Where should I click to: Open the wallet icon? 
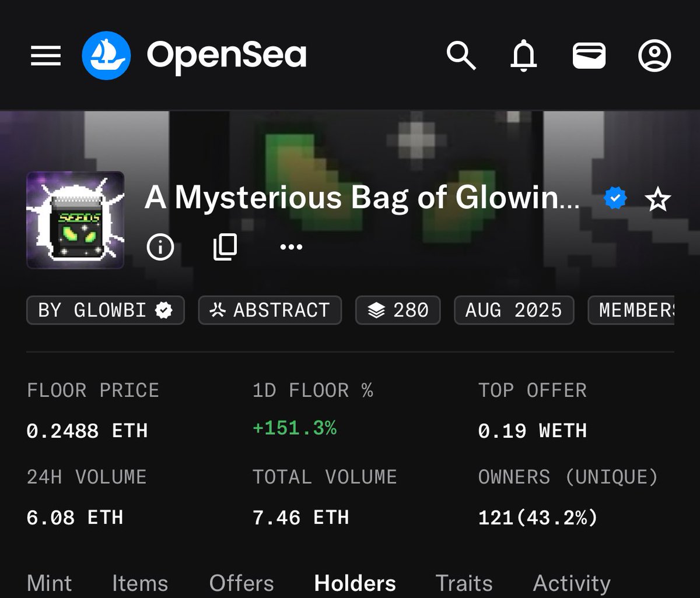pos(589,56)
